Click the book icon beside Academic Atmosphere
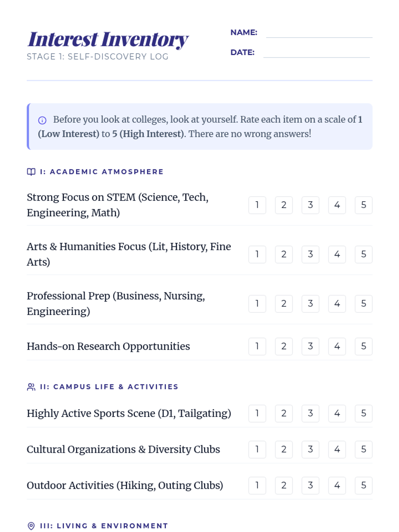The image size is (399, 532). [31, 172]
